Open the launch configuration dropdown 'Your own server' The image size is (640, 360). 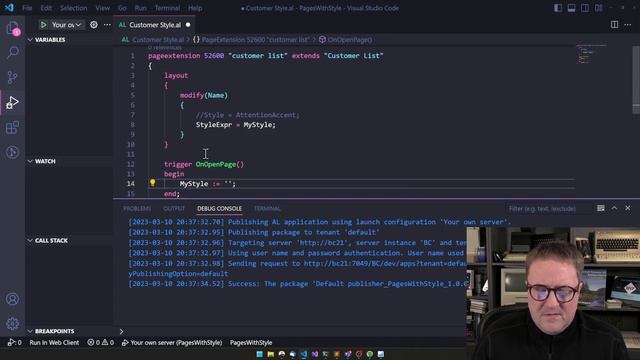(66, 25)
